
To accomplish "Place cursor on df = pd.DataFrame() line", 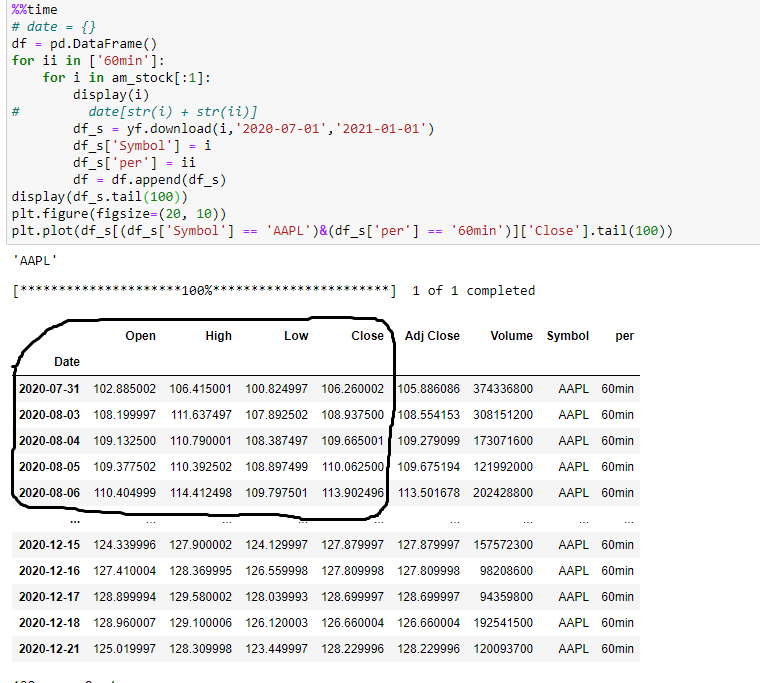I will (x=84, y=44).
